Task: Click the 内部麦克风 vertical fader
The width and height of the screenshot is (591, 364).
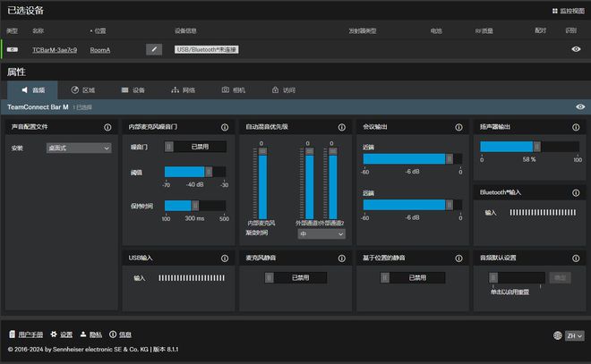Action: pyautogui.click(x=262, y=183)
